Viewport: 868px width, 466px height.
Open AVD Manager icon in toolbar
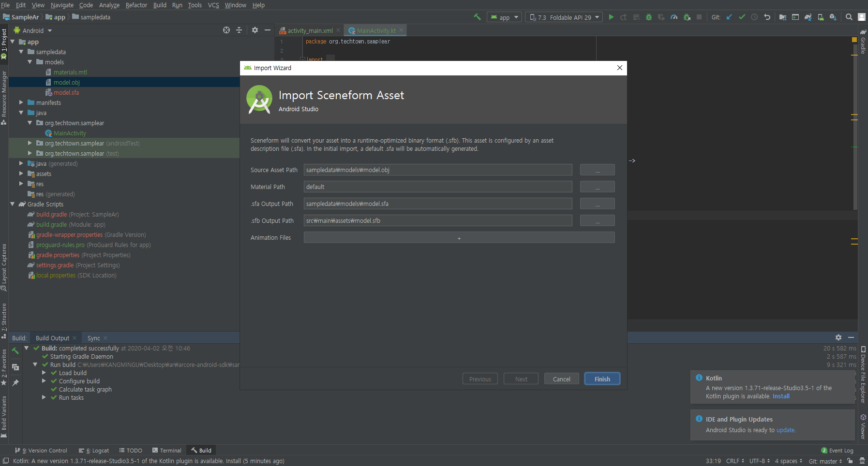(821, 17)
